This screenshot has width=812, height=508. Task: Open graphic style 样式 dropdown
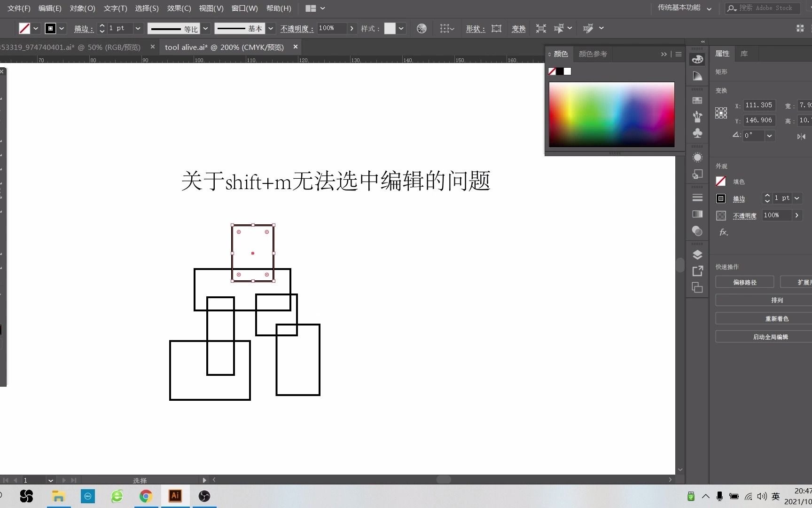click(x=401, y=29)
